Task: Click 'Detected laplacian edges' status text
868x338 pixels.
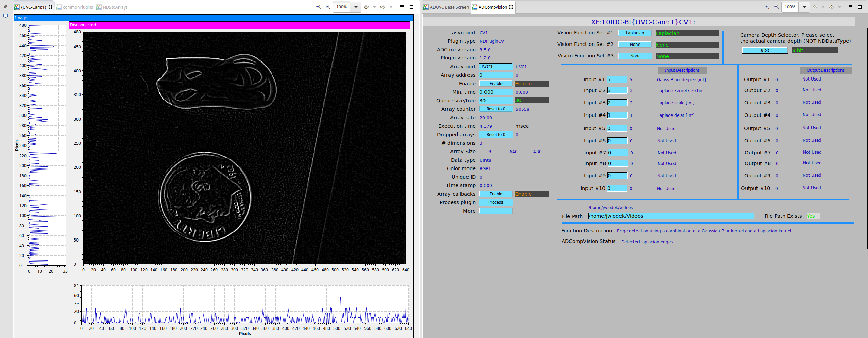Action: tap(647, 242)
